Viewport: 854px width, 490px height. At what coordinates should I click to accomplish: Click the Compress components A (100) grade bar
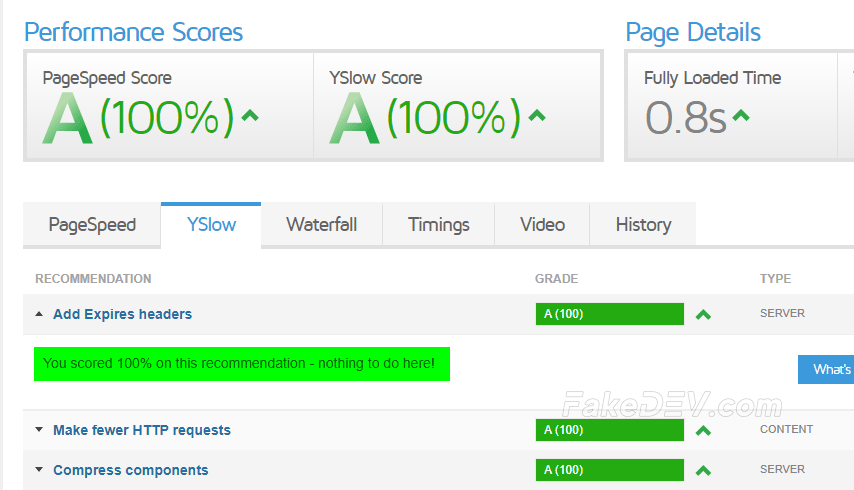click(610, 470)
